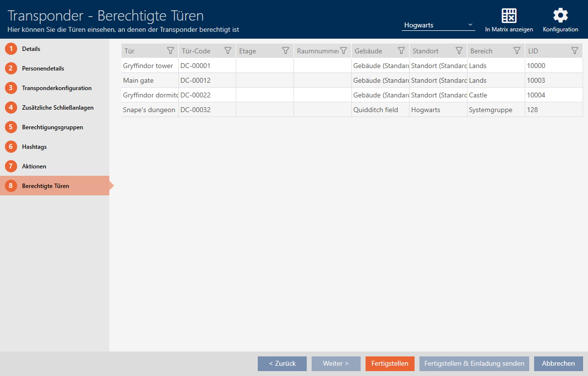This screenshot has height=376, width=588.
Task: Open the Konfiguration gear icon
Action: click(x=560, y=16)
